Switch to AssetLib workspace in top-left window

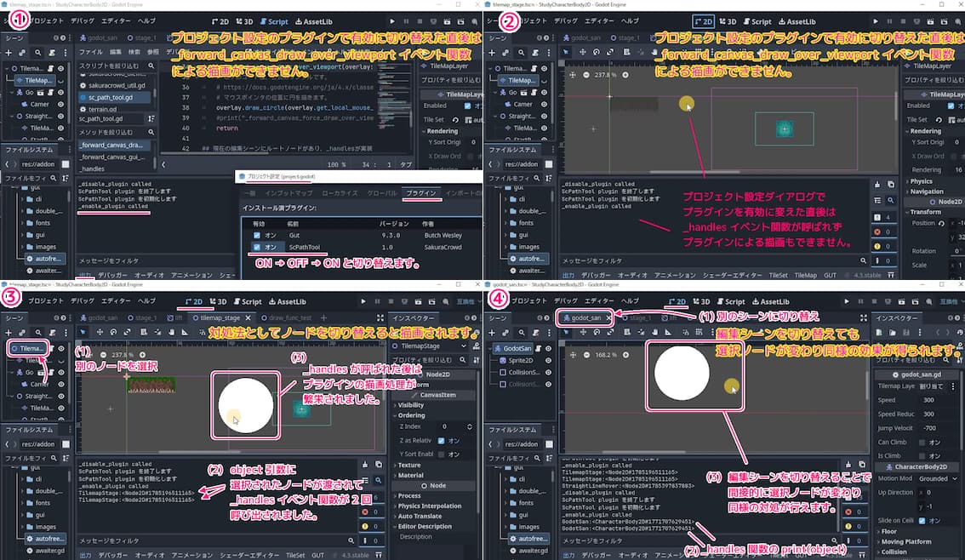tap(314, 21)
